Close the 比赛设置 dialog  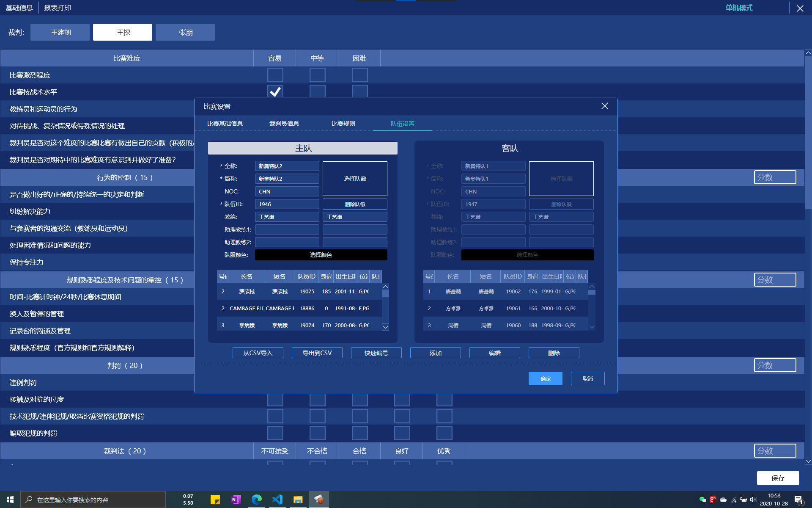click(x=605, y=106)
